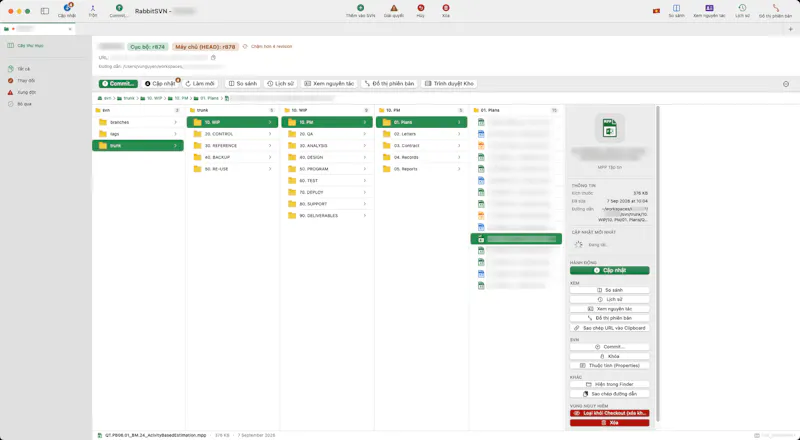800x440 pixels.
Task: Click the MPP file type icon in details panel
Action: coord(609,128)
